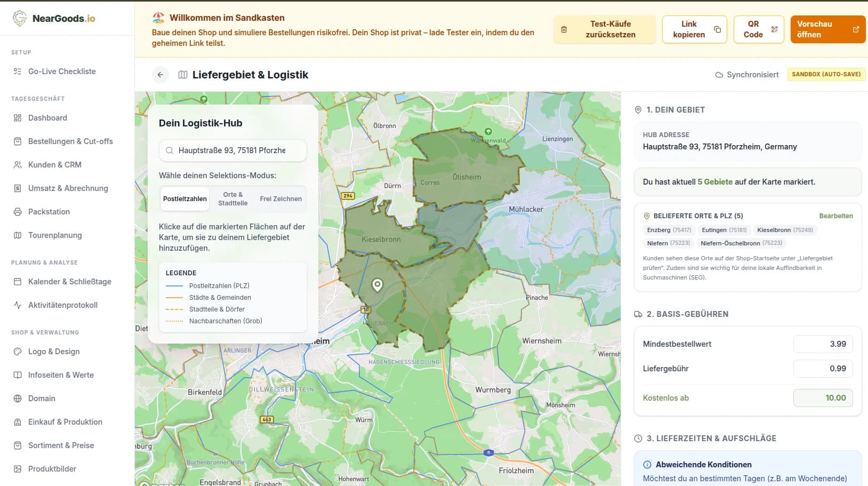Switch to Frei Zeichnen mode

281,199
